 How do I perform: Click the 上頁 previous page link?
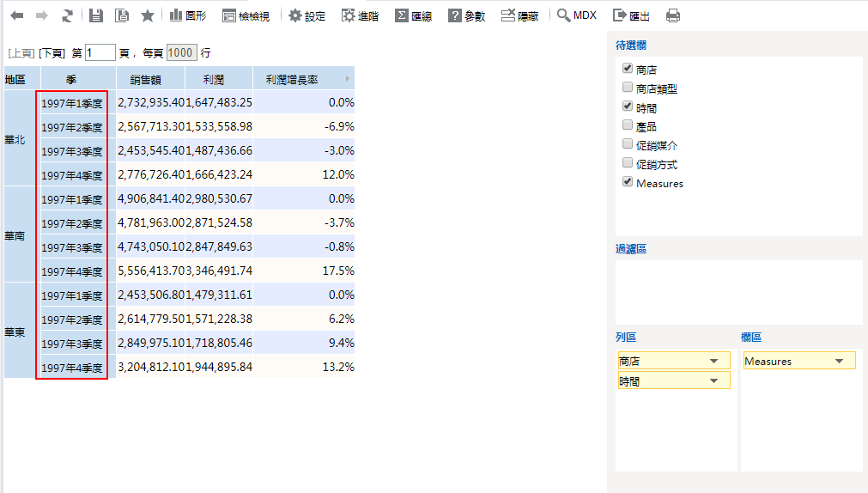point(21,53)
